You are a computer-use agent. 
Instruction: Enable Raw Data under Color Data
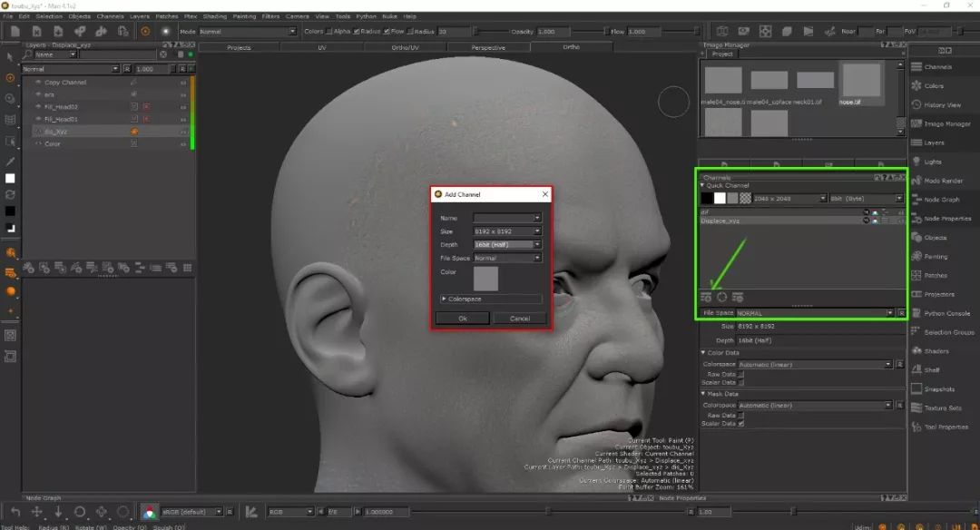coord(741,374)
